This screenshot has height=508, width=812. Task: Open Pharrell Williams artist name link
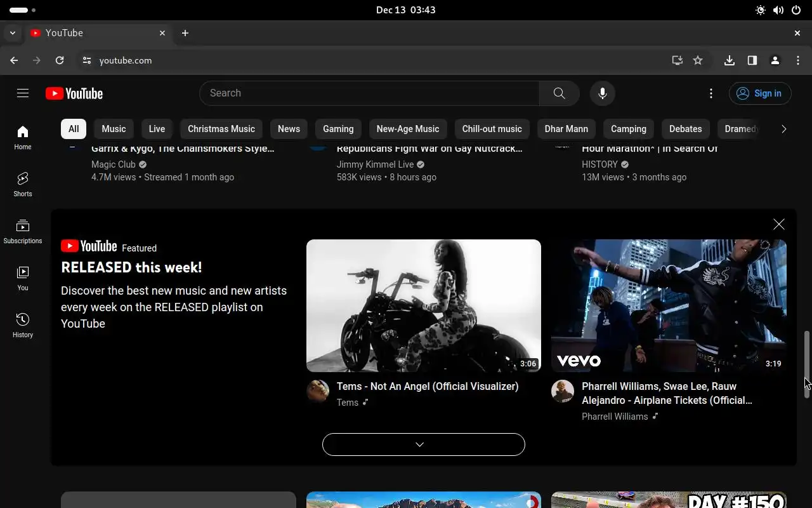coord(615,417)
